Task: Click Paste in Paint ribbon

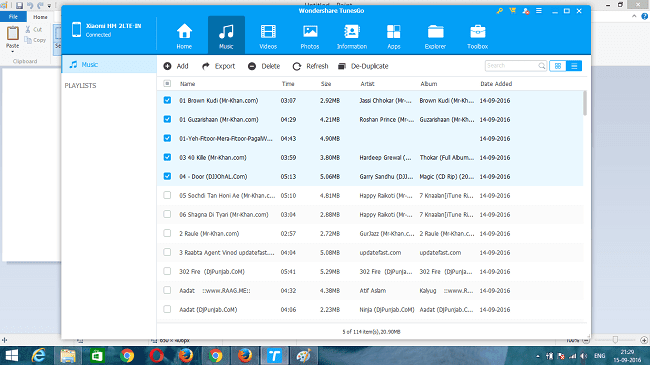Action: tap(12, 38)
